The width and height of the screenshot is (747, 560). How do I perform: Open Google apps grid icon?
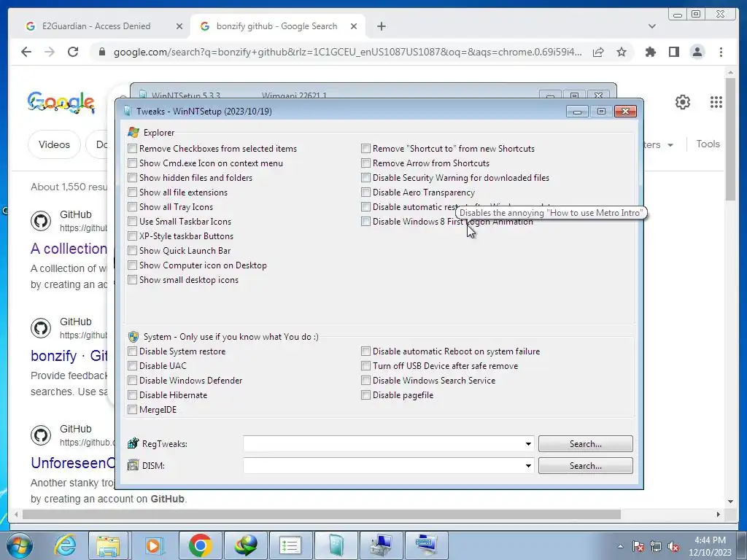point(716,102)
